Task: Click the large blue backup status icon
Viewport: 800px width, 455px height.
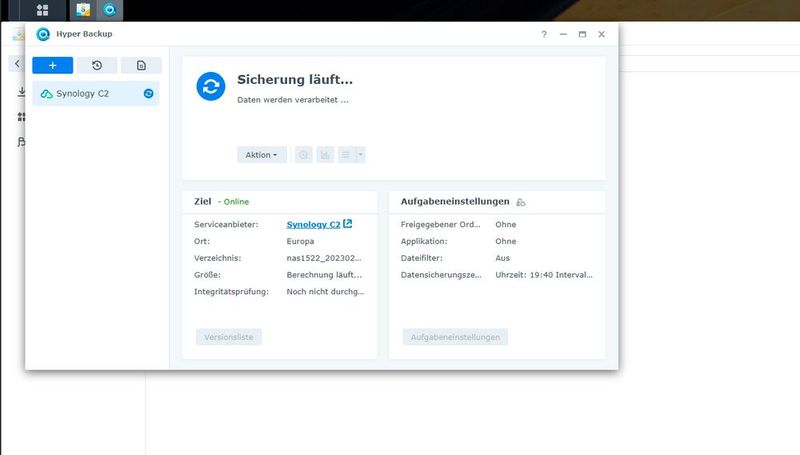Action: (x=211, y=86)
